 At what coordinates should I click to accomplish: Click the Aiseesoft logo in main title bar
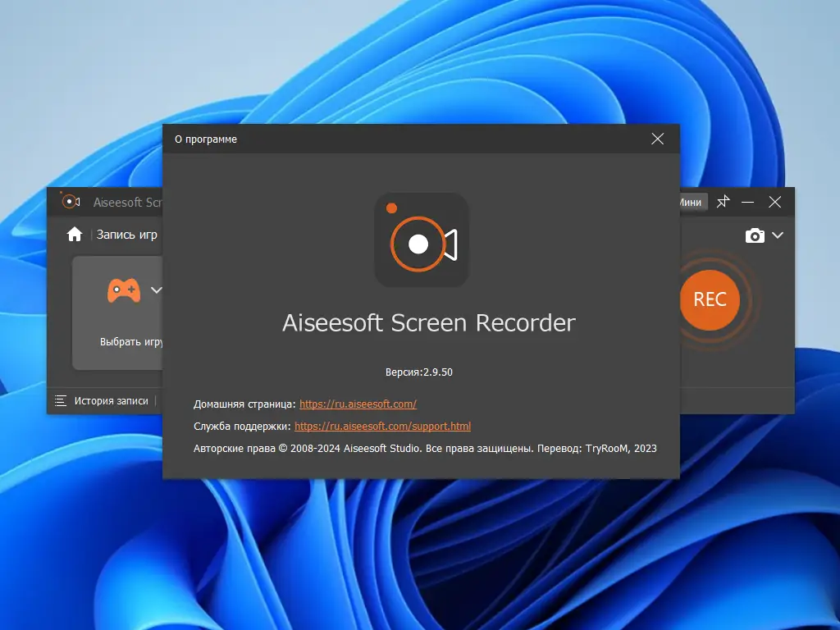click(71, 201)
